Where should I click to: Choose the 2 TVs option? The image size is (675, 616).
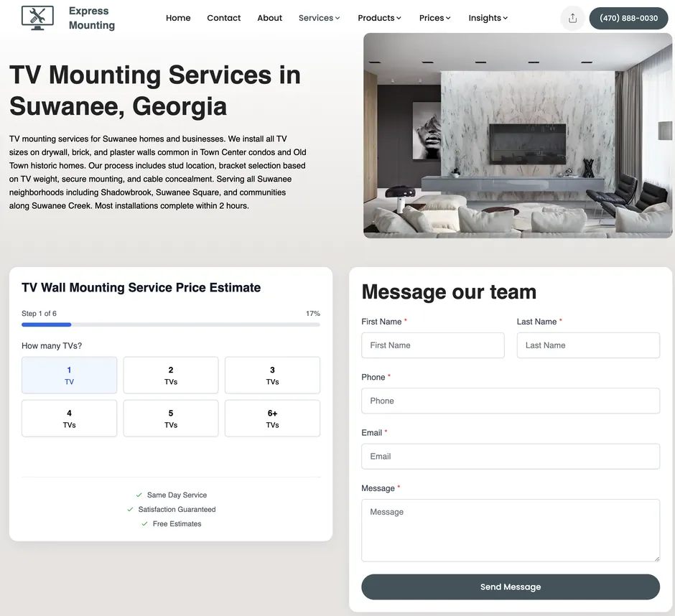pos(171,375)
